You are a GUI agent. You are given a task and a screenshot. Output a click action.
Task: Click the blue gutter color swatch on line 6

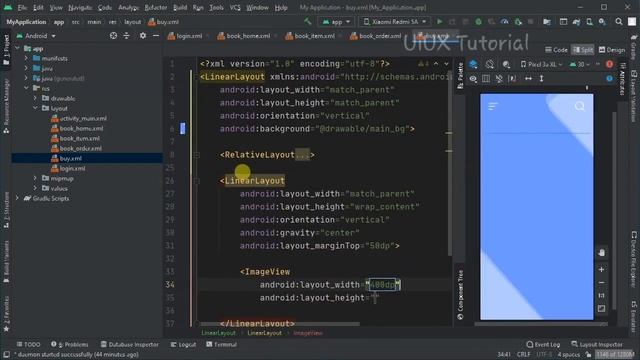click(x=182, y=129)
